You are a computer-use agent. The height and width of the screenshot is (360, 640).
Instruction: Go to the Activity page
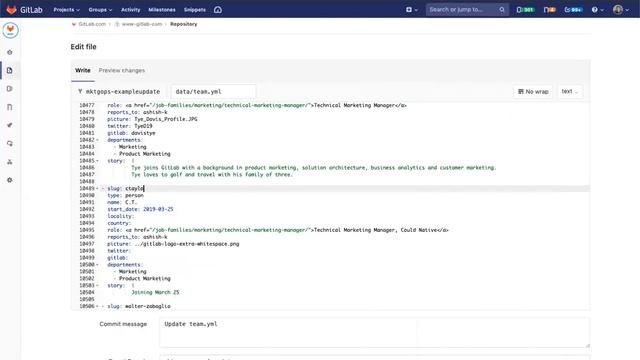click(131, 9)
